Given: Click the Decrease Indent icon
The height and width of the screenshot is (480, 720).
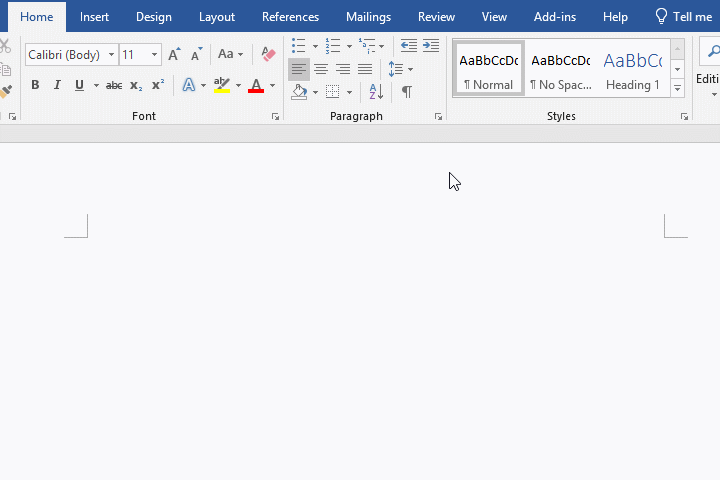Looking at the screenshot, I should [x=409, y=45].
